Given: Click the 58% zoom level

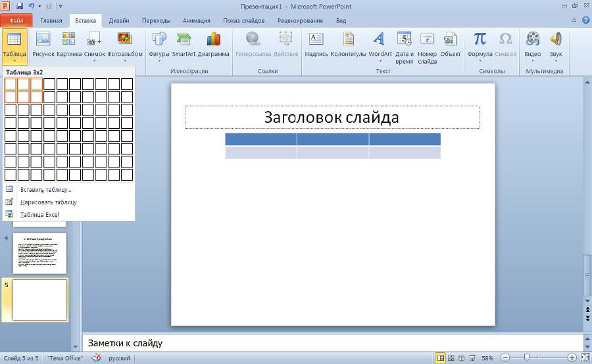Looking at the screenshot, I should (487, 358).
